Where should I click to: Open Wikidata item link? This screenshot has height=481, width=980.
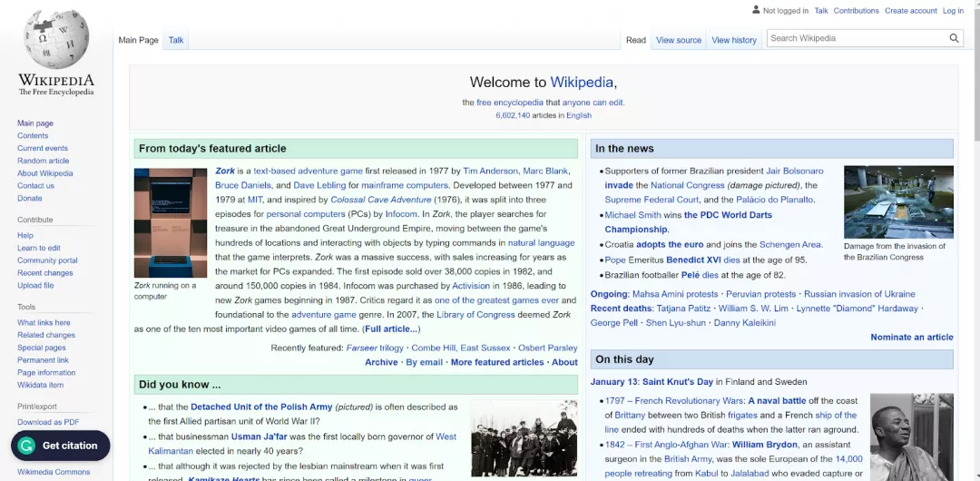40,386
